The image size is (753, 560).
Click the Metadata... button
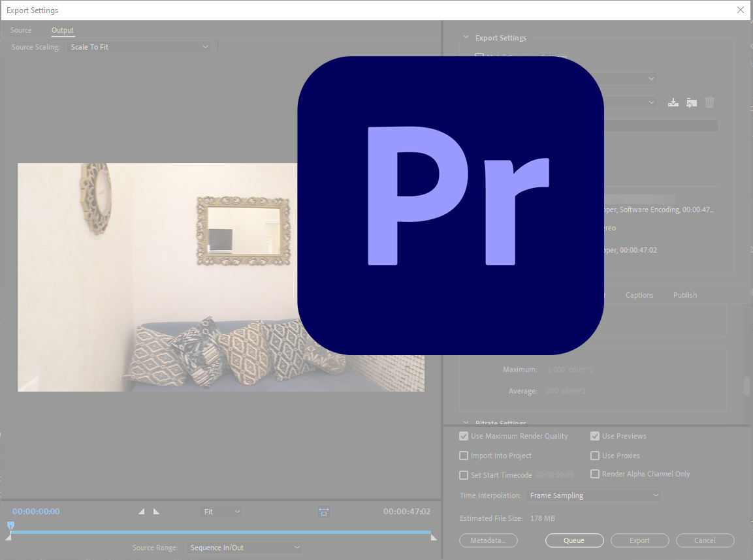(x=489, y=540)
